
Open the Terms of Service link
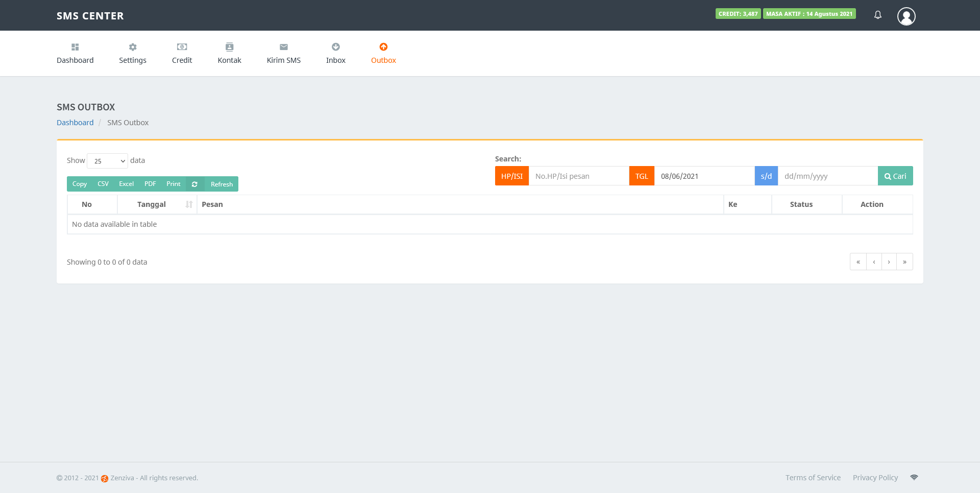point(813,478)
